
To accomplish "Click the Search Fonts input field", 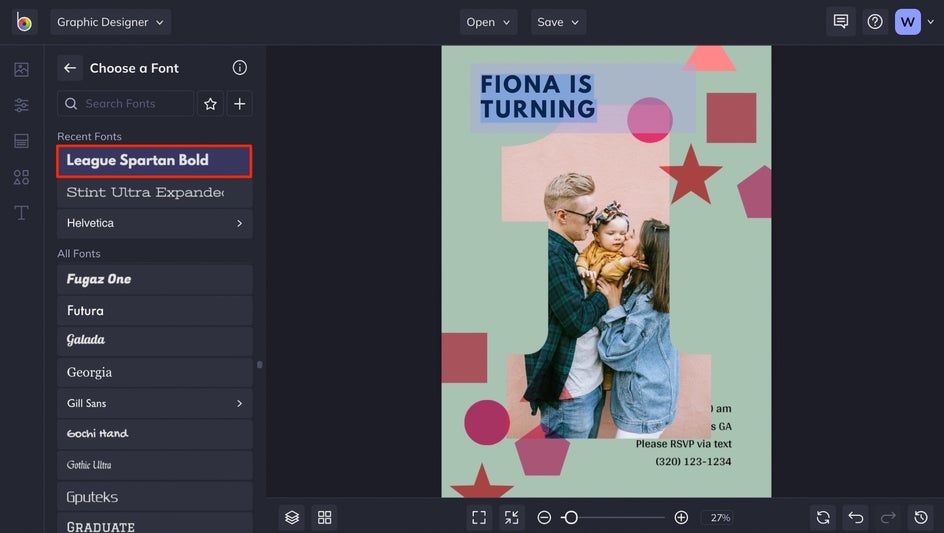I will (x=135, y=104).
